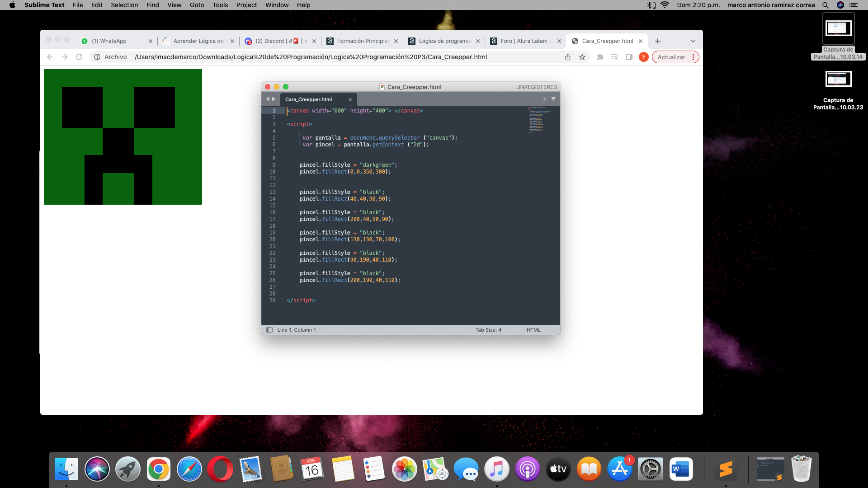Open Apple TV app in the Dock

pos(558,469)
